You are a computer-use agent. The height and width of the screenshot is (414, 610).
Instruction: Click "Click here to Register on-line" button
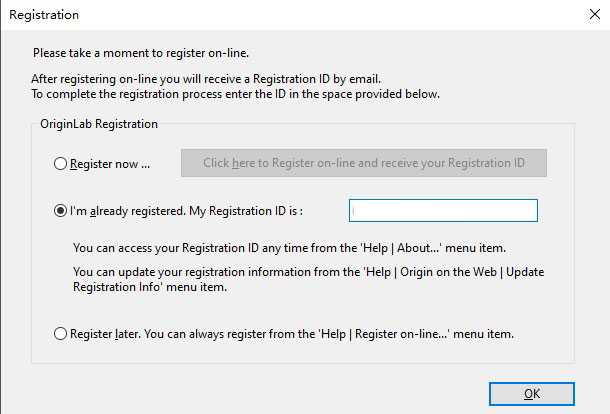tap(364, 163)
